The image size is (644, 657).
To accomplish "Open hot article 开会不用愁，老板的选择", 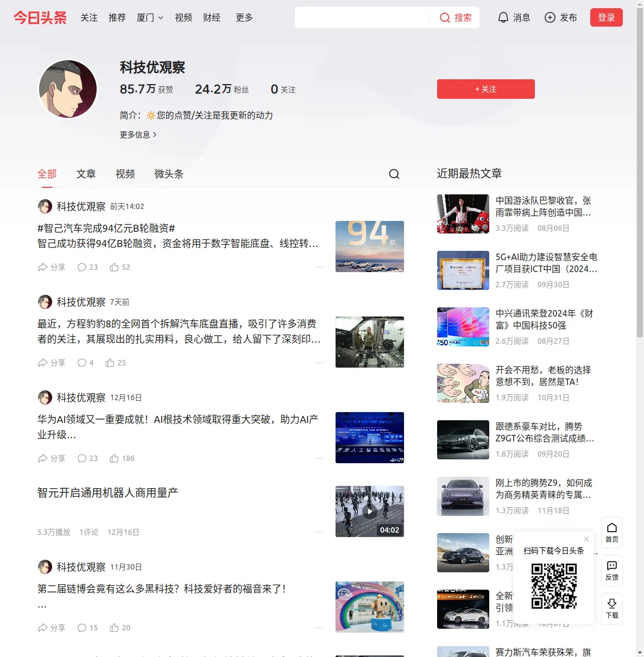I will [x=544, y=376].
